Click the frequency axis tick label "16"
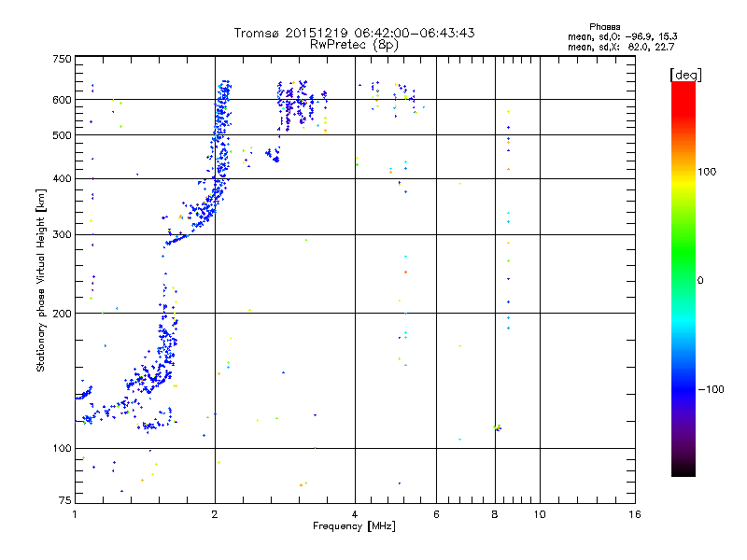The image size is (747, 560). 635,514
